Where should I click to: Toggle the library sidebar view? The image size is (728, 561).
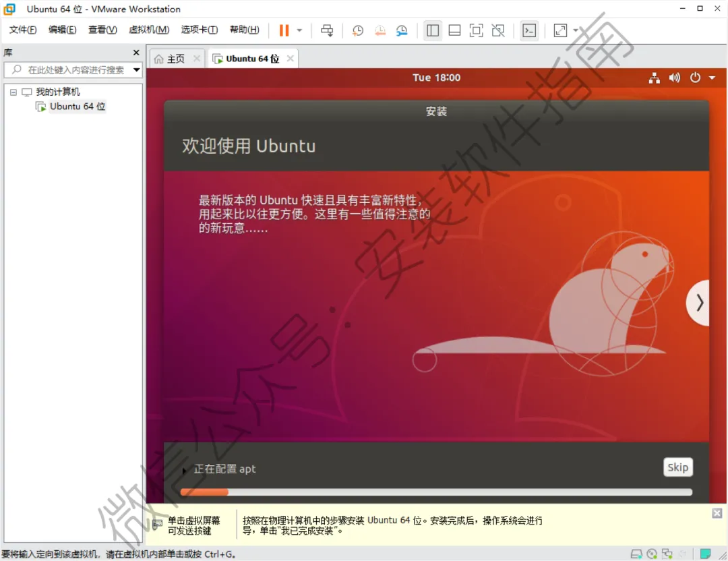point(432,30)
